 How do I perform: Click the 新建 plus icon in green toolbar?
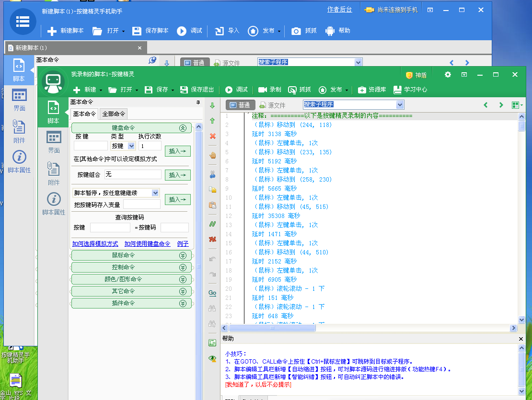(77, 90)
